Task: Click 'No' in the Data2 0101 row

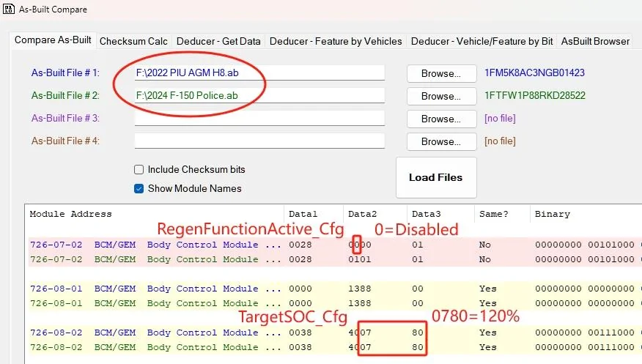Action: [x=484, y=259]
